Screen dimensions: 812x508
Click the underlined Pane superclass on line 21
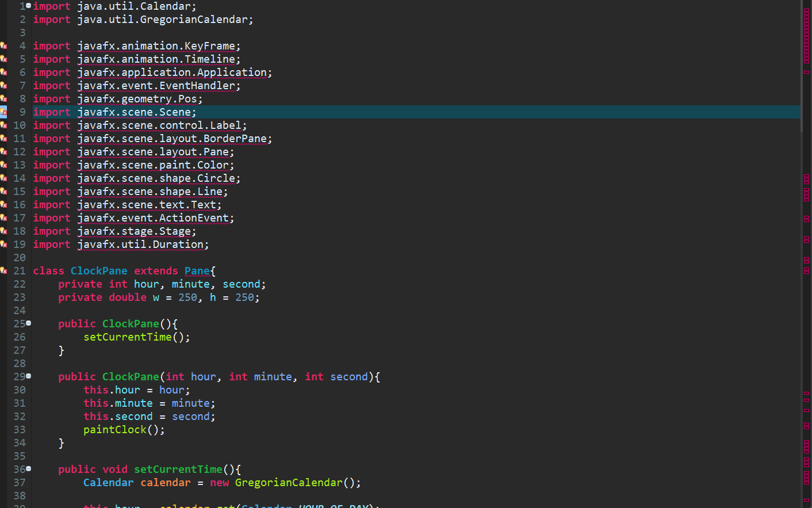coord(197,271)
